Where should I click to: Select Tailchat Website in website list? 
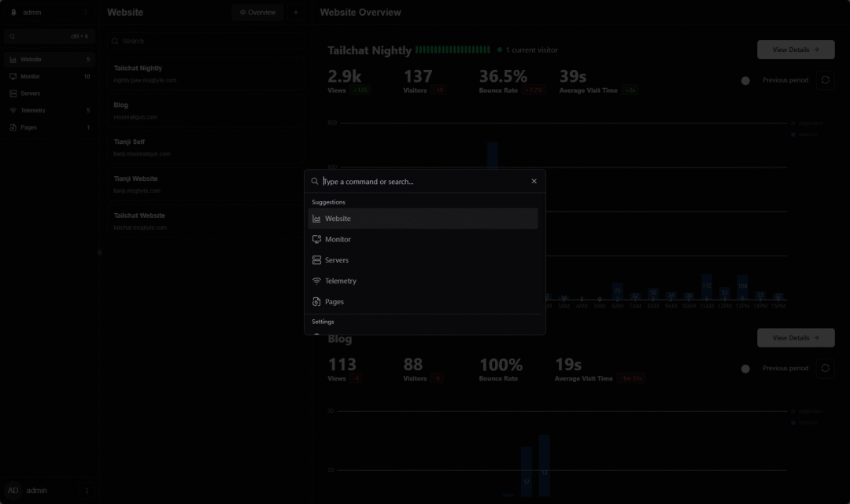205,222
